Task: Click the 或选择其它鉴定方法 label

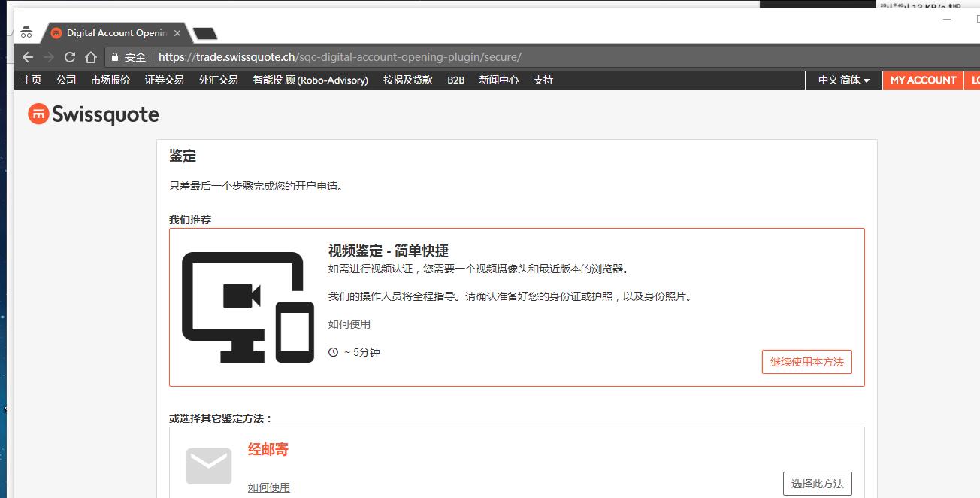Action: [221, 418]
